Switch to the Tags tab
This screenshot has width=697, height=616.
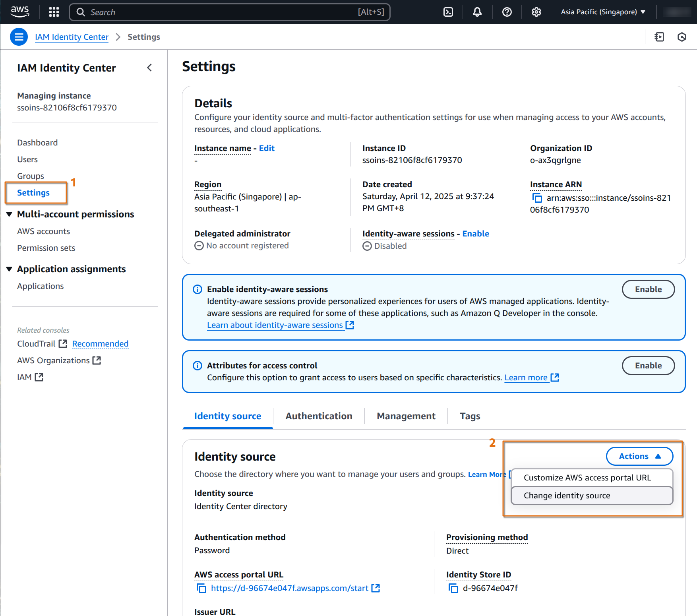click(470, 416)
